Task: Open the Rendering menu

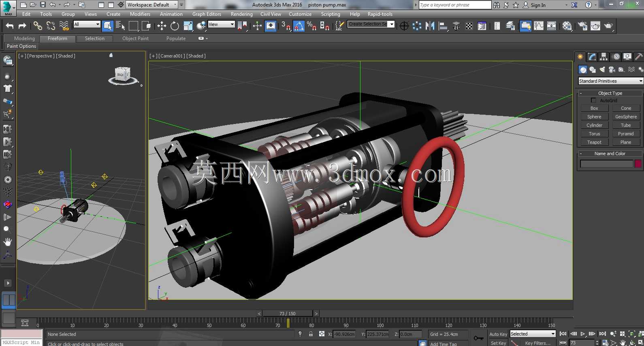Action: tap(241, 14)
